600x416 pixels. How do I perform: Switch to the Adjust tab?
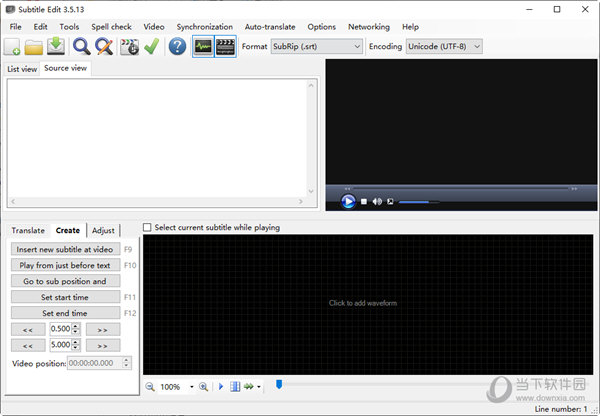(x=103, y=230)
